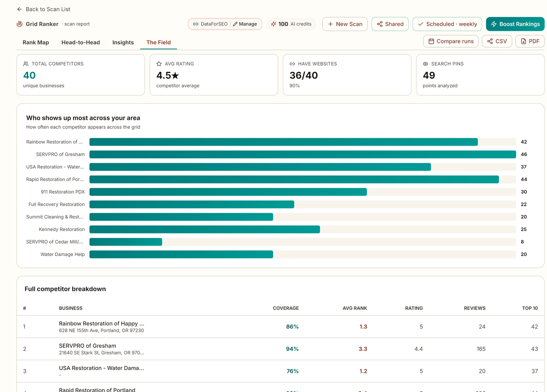Click the REVIEWS column header
Image resolution: width=547 pixels, height=392 pixels.
pos(475,308)
